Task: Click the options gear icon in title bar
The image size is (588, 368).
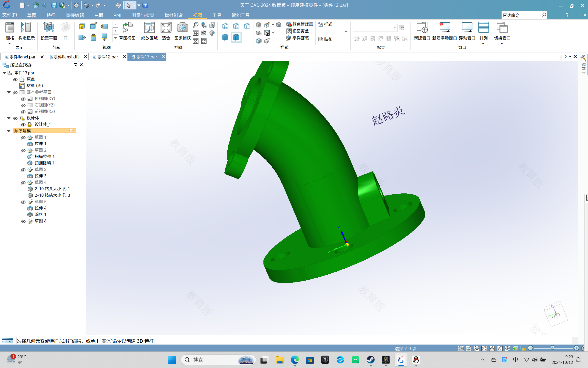Action: tap(76, 5)
